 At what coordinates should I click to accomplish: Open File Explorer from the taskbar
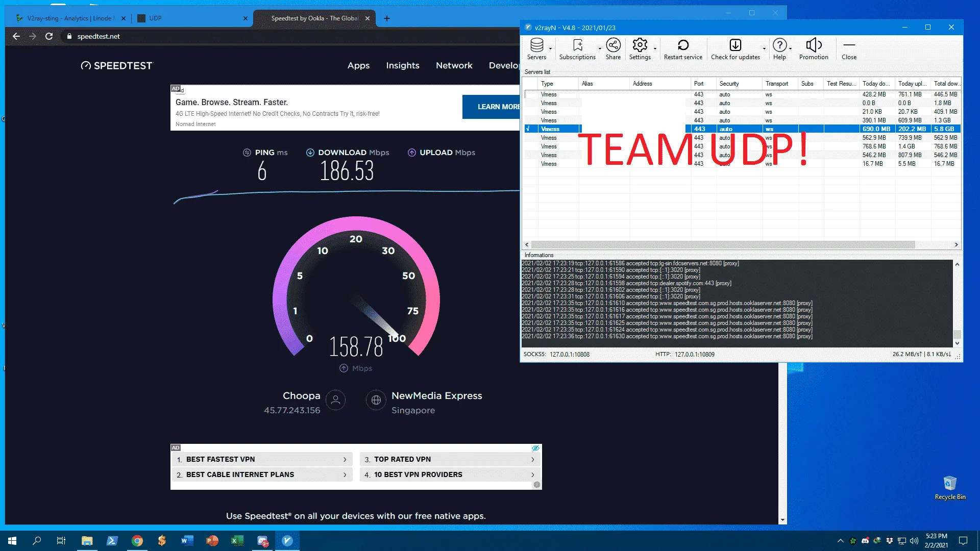click(87, 541)
